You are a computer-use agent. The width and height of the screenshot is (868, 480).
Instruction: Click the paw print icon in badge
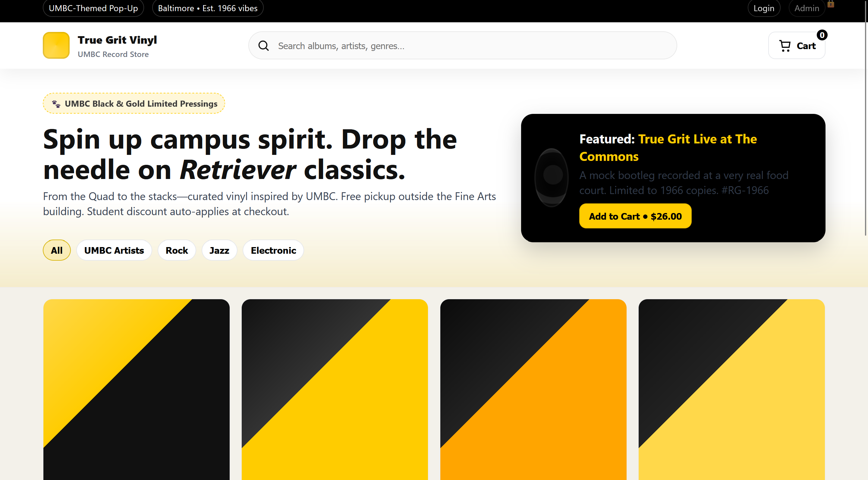pyautogui.click(x=56, y=104)
